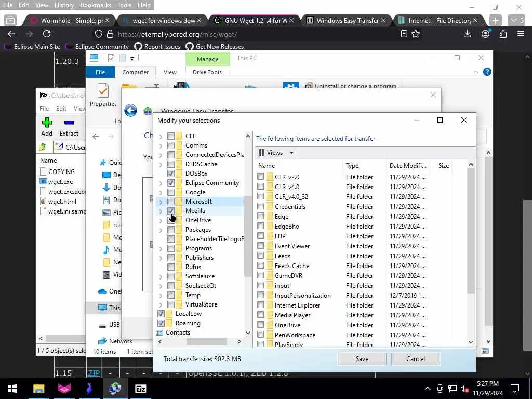Viewport: 532px width, 399px height.
Task: Click the folder tree's vertical scrollbar thumb
Action: [248, 236]
